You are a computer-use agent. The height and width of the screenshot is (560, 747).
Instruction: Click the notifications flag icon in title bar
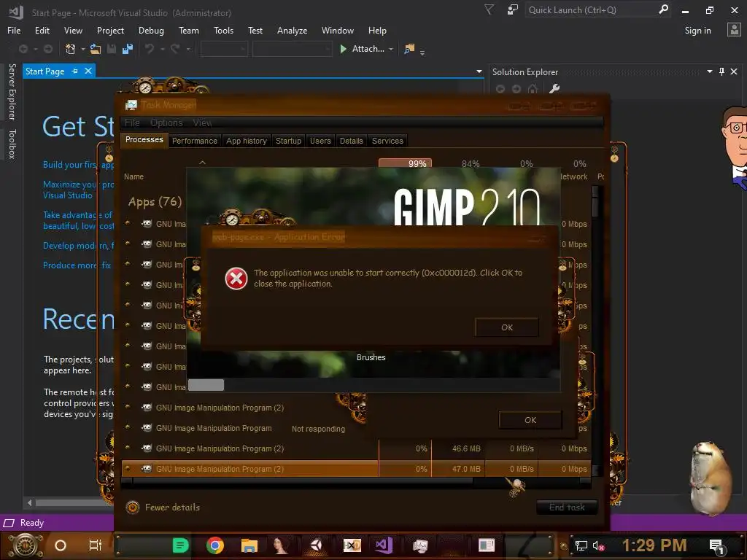(489, 9)
